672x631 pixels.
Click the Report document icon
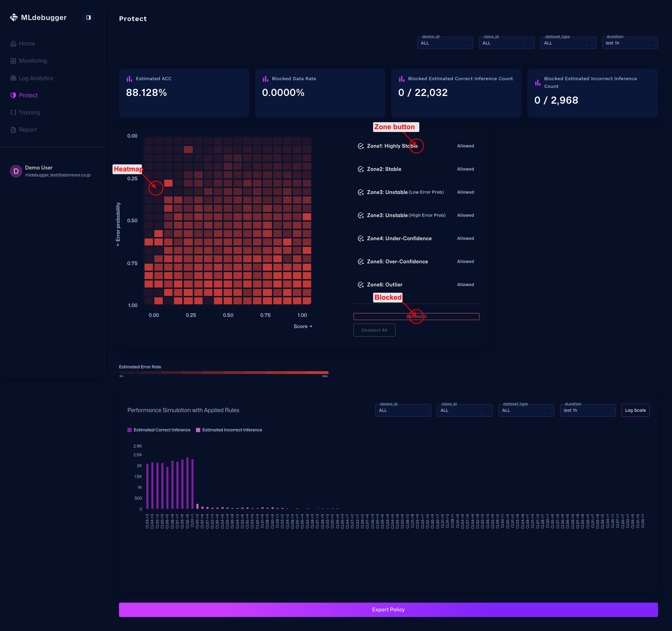pos(13,130)
